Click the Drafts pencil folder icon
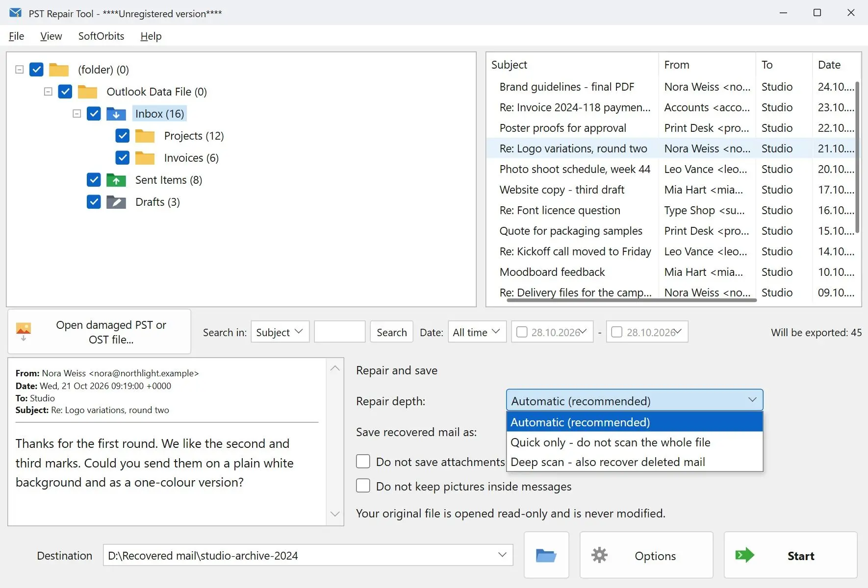Image resolution: width=868 pixels, height=588 pixels. (x=116, y=202)
